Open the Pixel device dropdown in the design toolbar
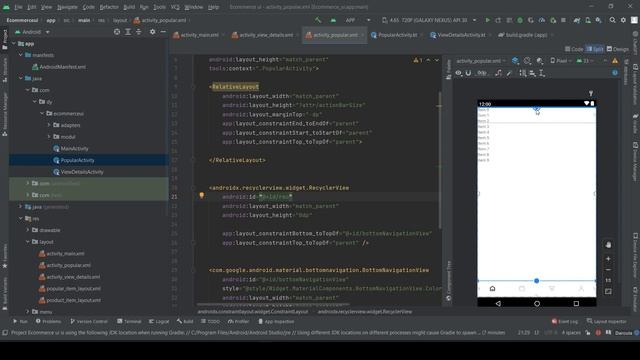Image resolution: width=640 pixels, height=360 pixels. pyautogui.click(x=561, y=61)
